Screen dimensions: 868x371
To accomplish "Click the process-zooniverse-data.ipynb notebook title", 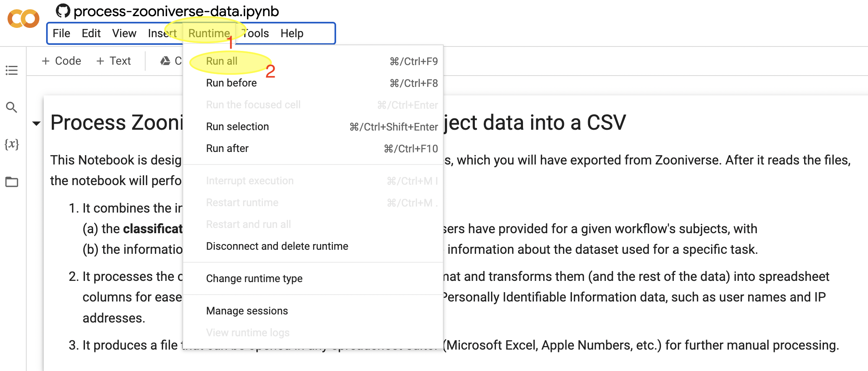I will [x=176, y=11].
